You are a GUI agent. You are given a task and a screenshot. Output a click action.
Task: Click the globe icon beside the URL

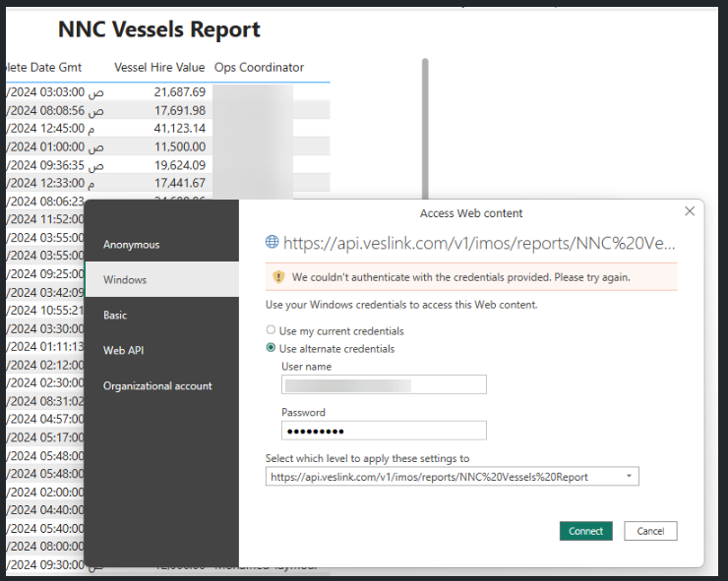tap(273, 241)
